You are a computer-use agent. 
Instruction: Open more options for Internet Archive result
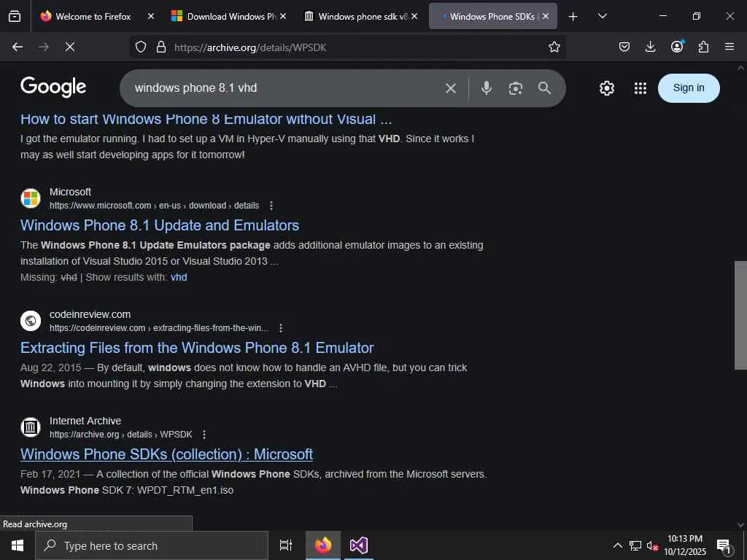coord(204,435)
